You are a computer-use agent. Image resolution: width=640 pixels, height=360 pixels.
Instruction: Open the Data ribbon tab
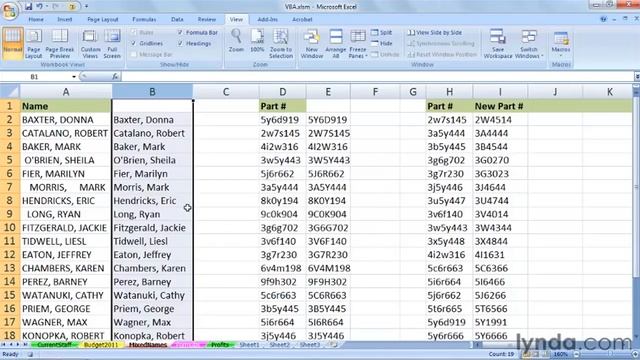click(x=177, y=19)
